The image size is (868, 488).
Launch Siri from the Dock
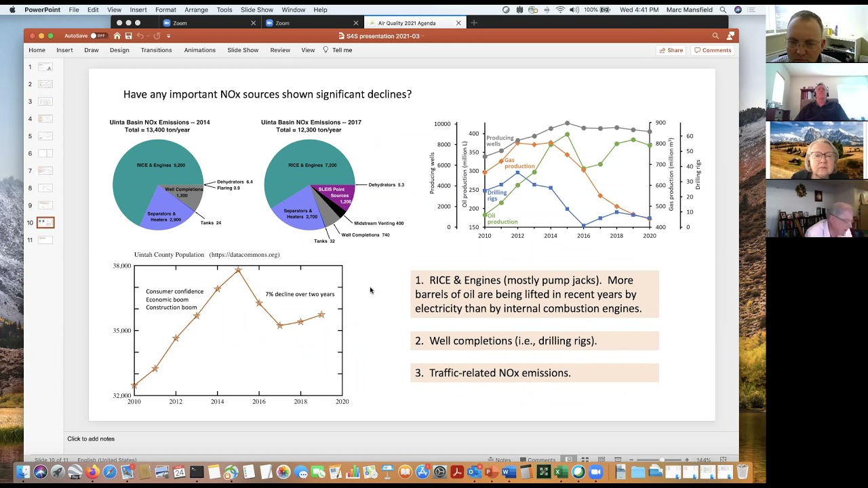click(x=41, y=472)
